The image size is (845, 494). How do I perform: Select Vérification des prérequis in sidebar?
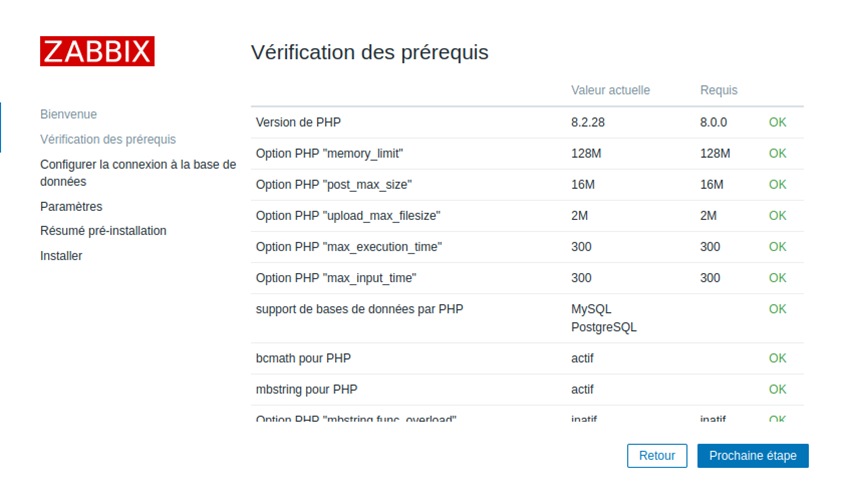point(108,140)
